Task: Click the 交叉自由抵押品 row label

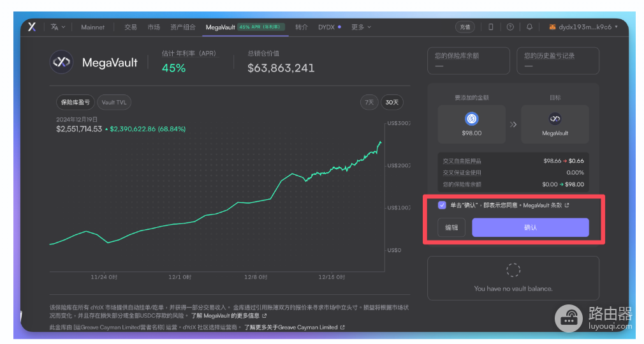Action: pos(462,161)
